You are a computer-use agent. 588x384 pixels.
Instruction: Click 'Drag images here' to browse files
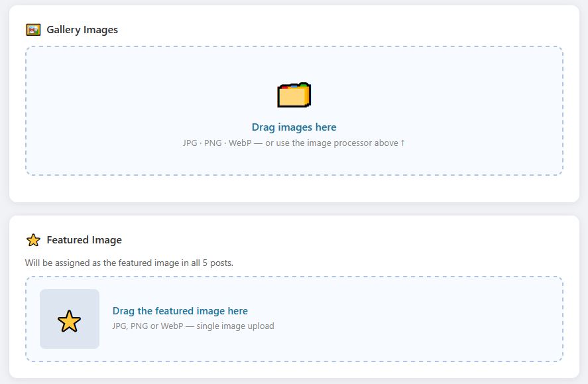294,127
